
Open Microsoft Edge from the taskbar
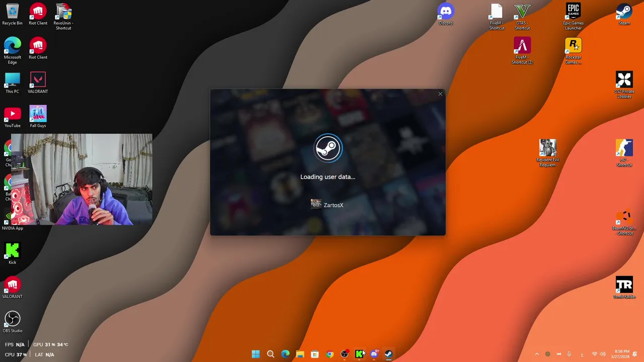pyautogui.click(x=285, y=354)
